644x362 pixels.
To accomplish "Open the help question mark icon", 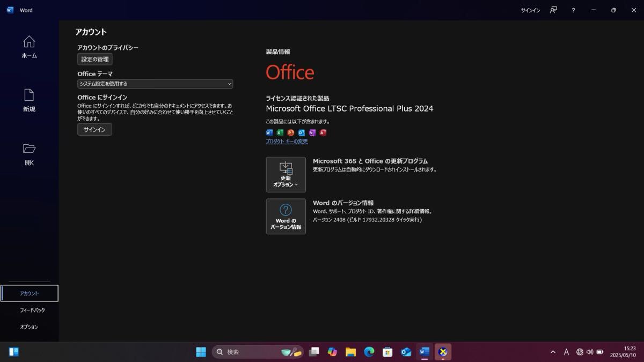I will click(573, 10).
